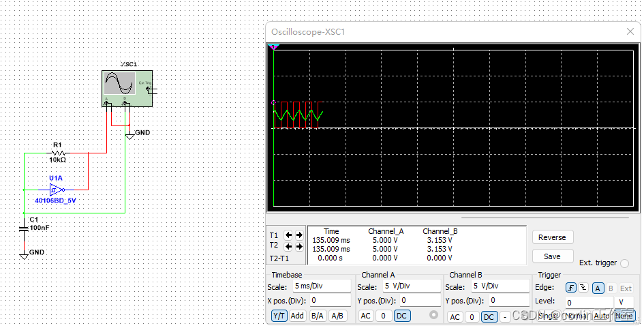Screen dimensions: 644x328
Task: Edit the Channel B Y pos. (Div) field
Action: [x=509, y=301]
